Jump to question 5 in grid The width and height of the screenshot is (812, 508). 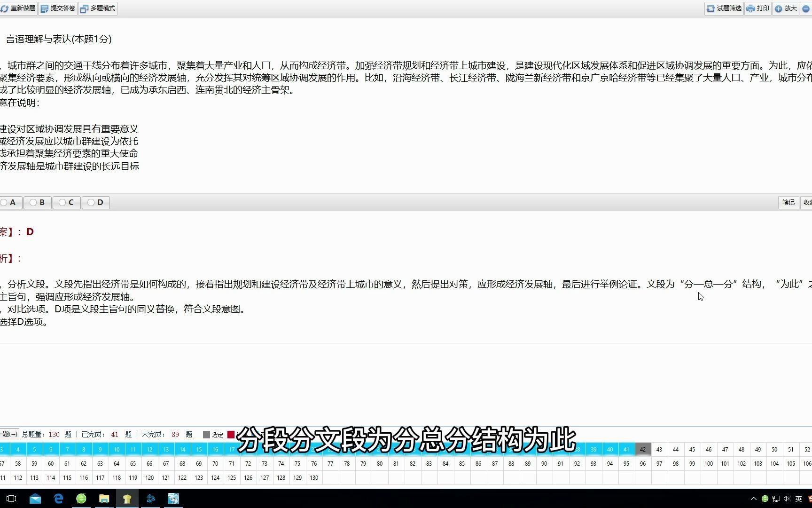coord(34,449)
